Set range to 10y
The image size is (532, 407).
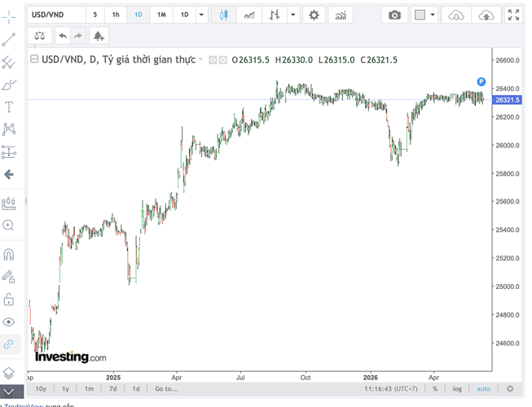point(41,389)
